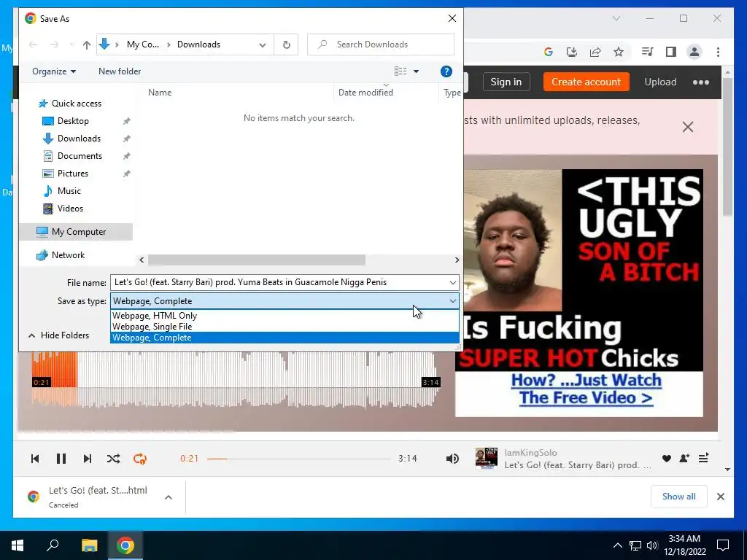Sort files by Date modified column
The height and width of the screenshot is (560, 747).
click(365, 93)
